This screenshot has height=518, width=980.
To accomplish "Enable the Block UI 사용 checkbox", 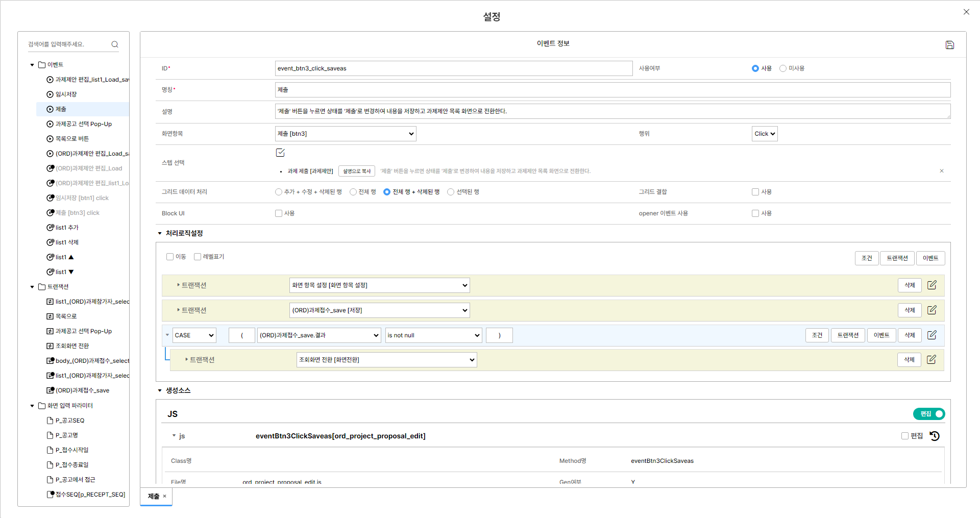I will (279, 213).
